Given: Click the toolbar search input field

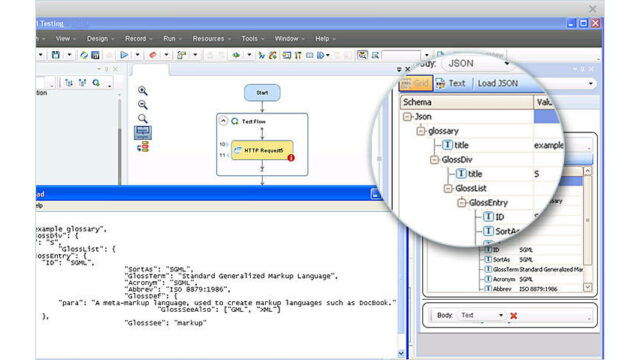Looking at the screenshot, I should coord(402,55).
